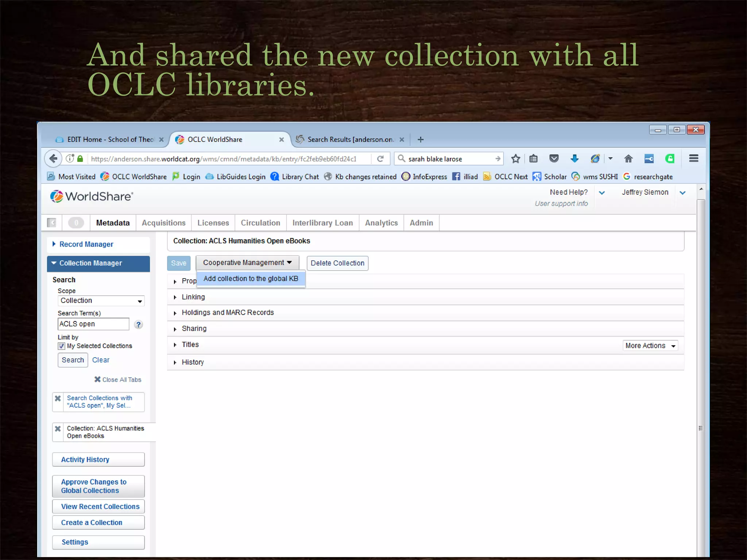Go back with the browser back arrow

53,159
